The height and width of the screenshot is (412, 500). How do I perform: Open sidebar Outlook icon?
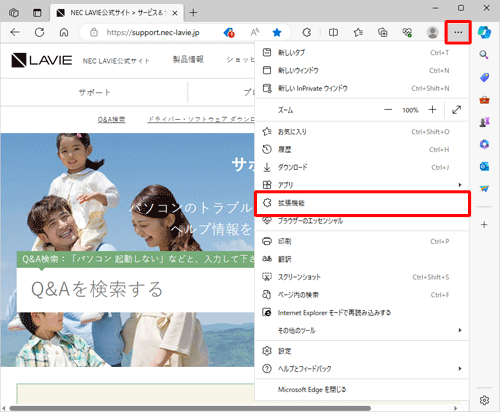click(x=484, y=166)
